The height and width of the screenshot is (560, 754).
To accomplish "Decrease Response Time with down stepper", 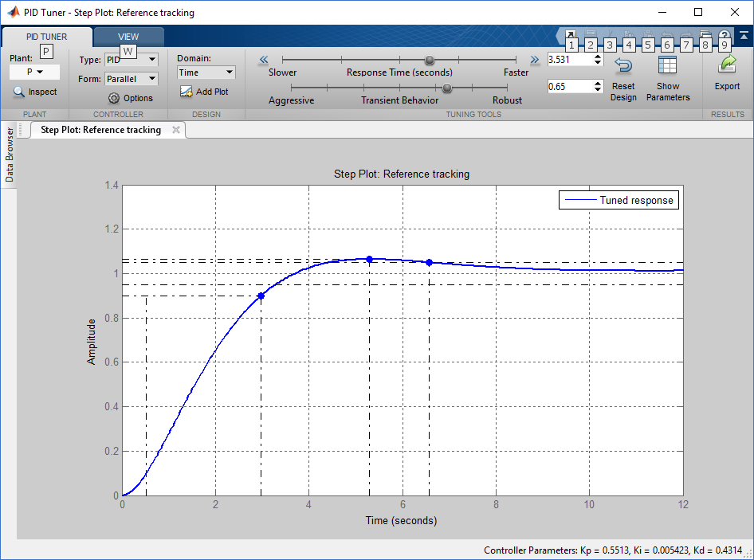I will pyautogui.click(x=598, y=62).
